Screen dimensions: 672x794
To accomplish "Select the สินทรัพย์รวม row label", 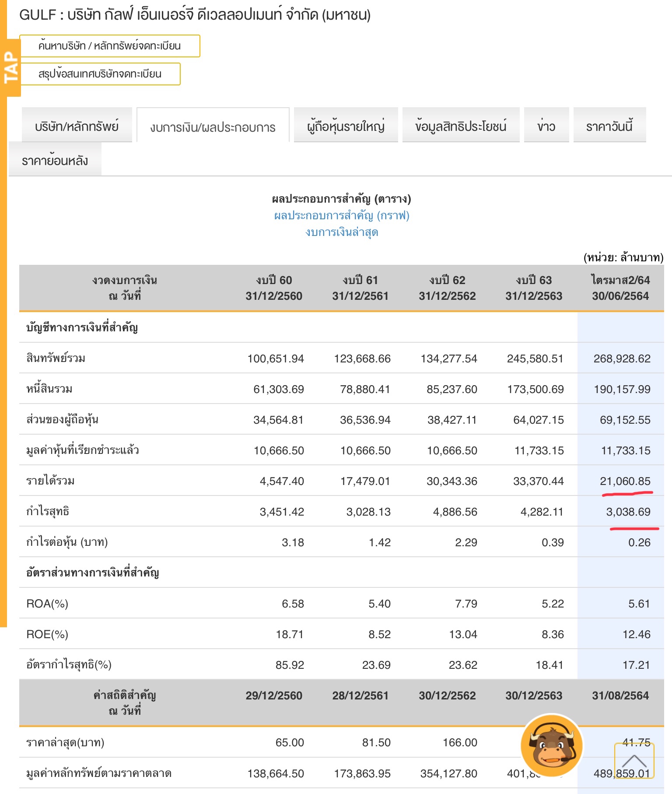I will click(56, 358).
